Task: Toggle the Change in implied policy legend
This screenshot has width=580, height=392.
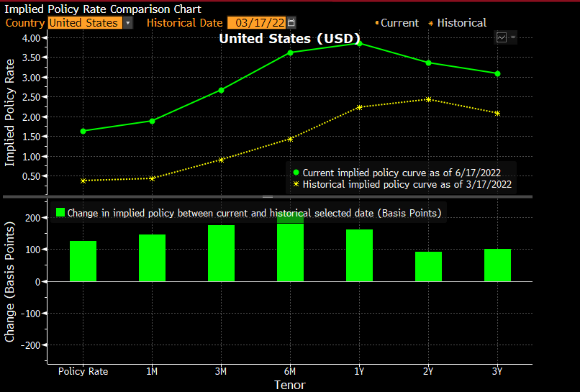Action: (254, 213)
